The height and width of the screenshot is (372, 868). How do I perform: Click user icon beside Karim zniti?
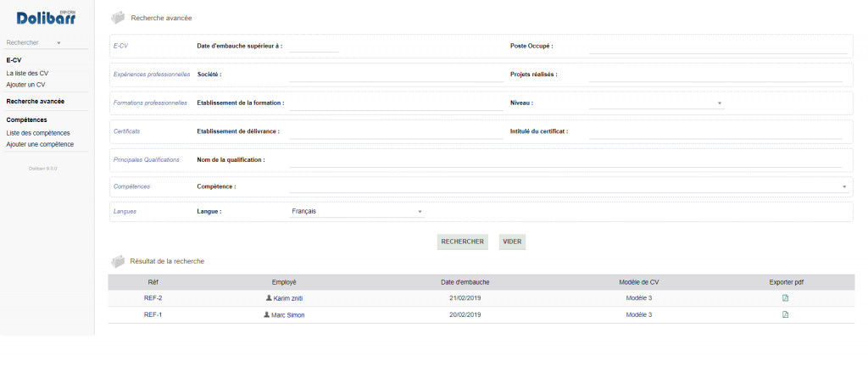(x=269, y=297)
